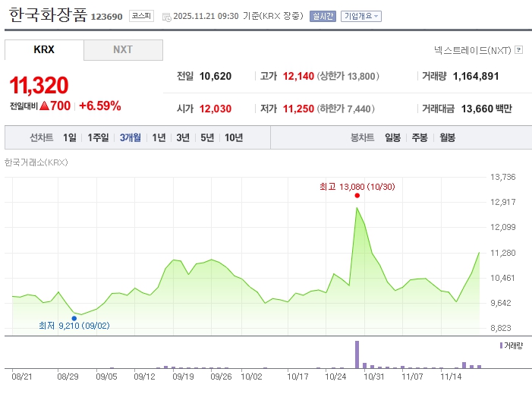Show the 월봉 monthly candle chart
532x394 pixels.
tap(447, 137)
